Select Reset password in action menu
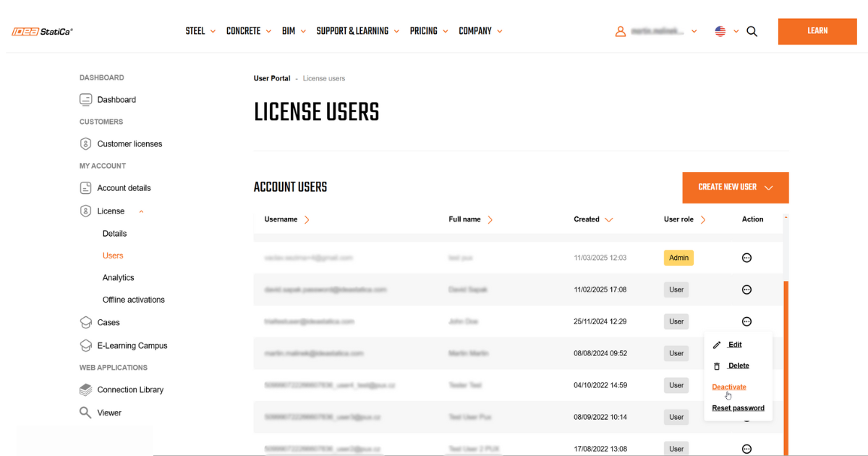The image size is (868, 456). 738,408
